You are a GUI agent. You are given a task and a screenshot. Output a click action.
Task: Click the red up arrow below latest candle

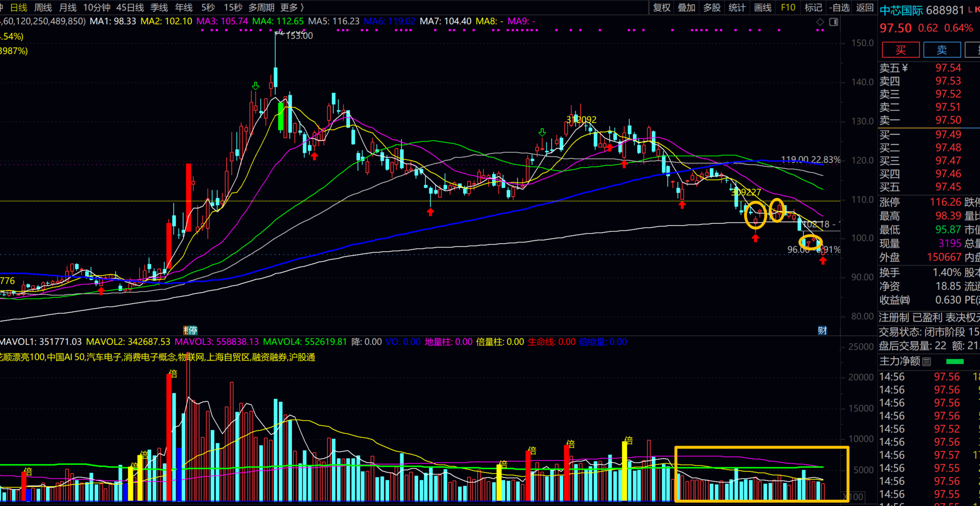823,261
